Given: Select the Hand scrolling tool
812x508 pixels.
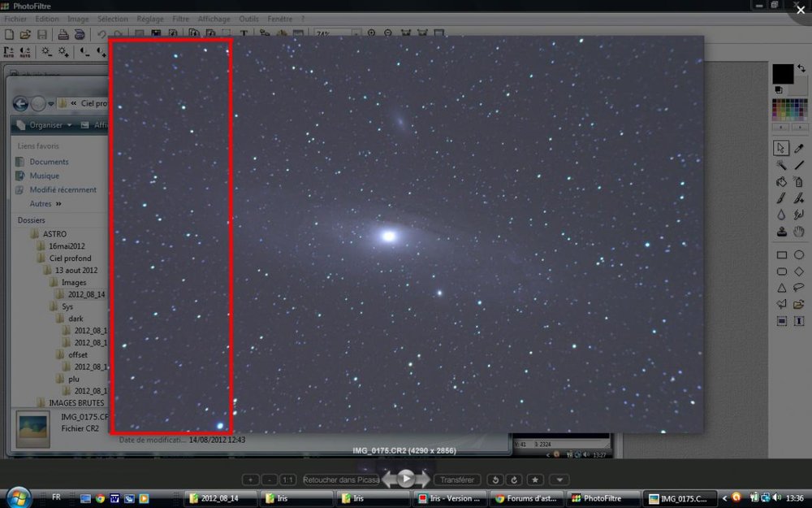Looking at the screenshot, I should pos(799,231).
